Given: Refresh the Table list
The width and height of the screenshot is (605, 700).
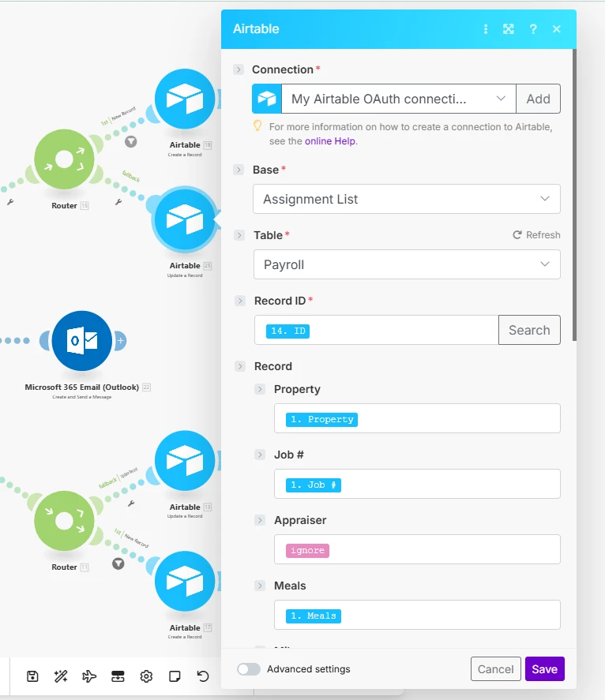Looking at the screenshot, I should (536, 235).
